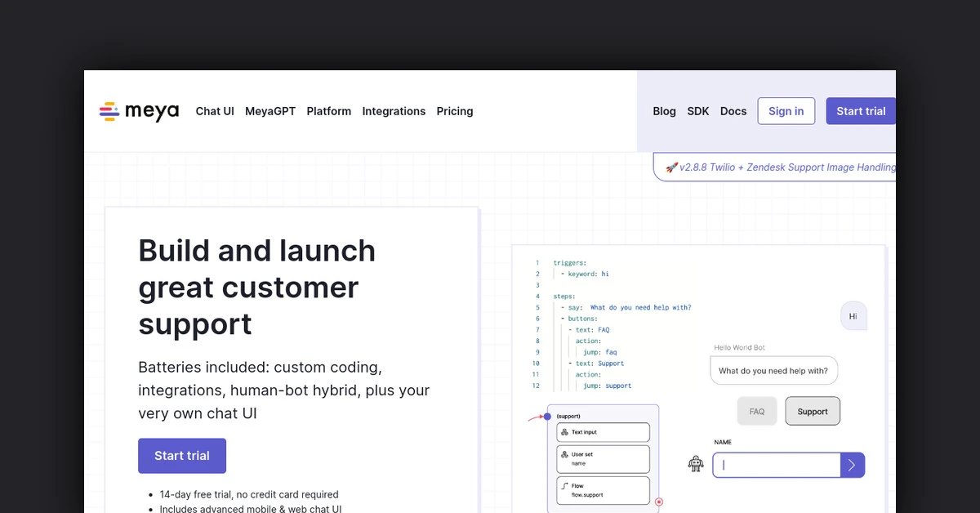Click the Flow step icon
Viewport: 980px width, 513px height.
564,485
